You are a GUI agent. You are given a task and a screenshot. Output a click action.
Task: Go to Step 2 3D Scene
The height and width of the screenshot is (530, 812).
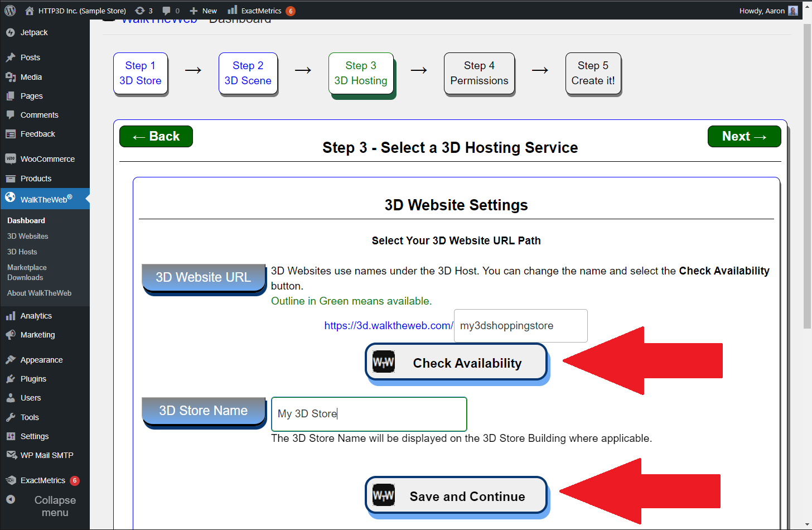tap(248, 74)
